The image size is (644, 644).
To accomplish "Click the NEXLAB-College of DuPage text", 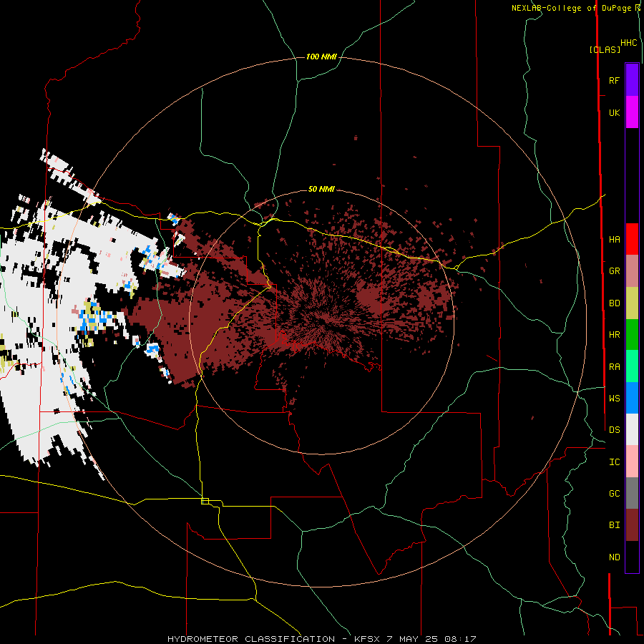I will tap(571, 8).
